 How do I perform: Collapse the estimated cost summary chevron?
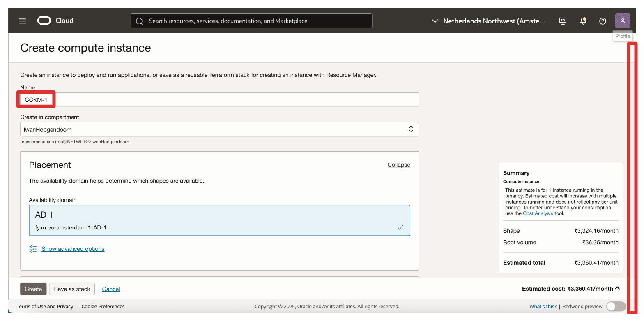617,289
